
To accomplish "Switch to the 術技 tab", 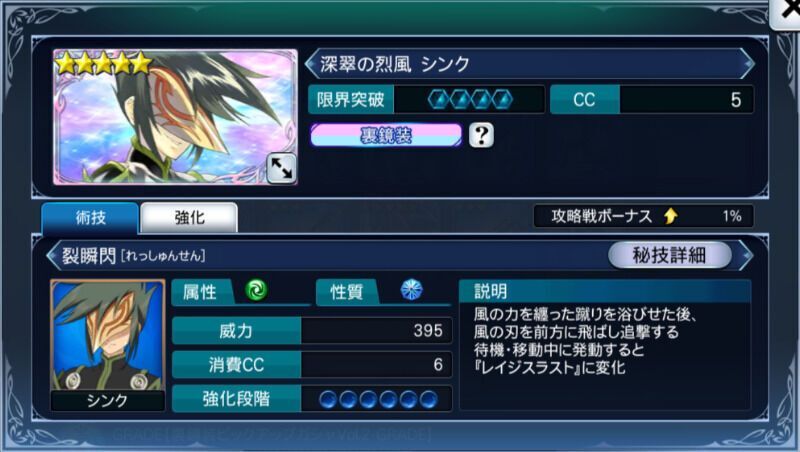I will pyautogui.click(x=90, y=218).
